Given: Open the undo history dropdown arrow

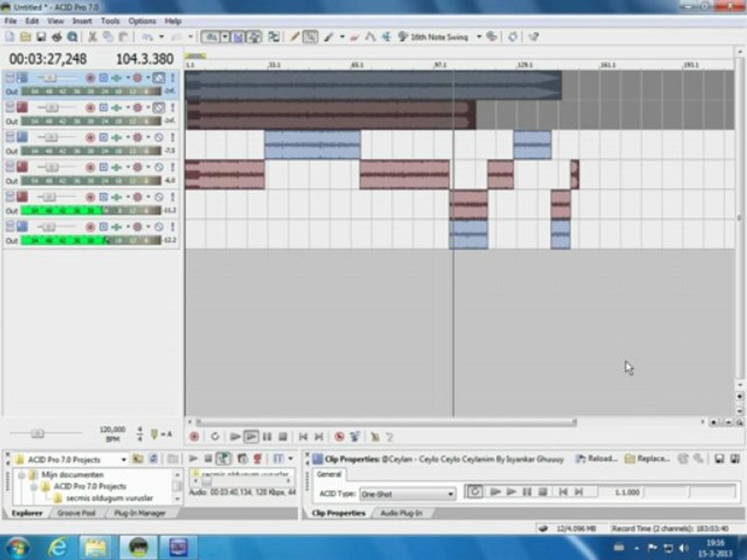Looking at the screenshot, I should click(162, 37).
